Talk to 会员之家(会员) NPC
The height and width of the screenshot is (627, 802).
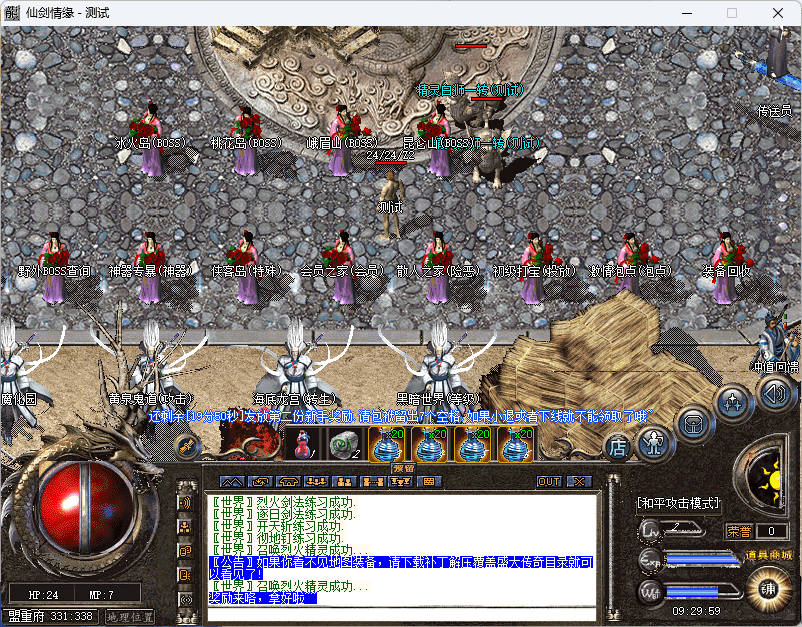342,268
